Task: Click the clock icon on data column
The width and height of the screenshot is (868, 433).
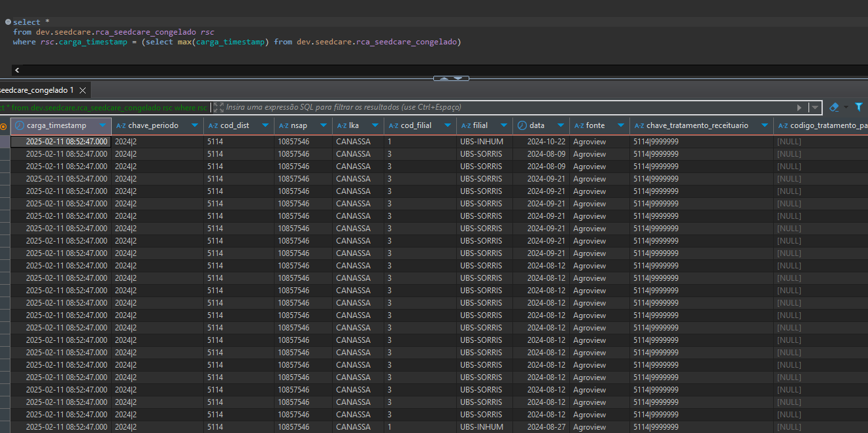Action: (x=522, y=125)
